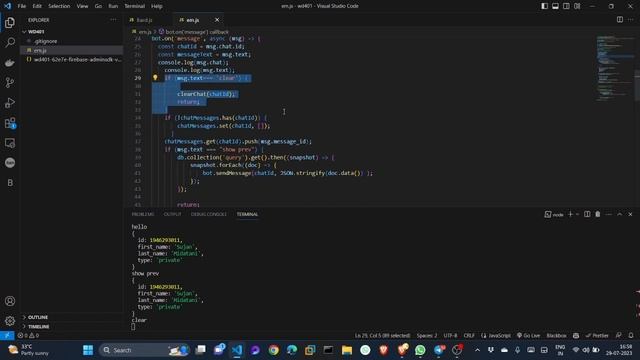
Task: Open the Terminal menu
Action: [x=135, y=6]
